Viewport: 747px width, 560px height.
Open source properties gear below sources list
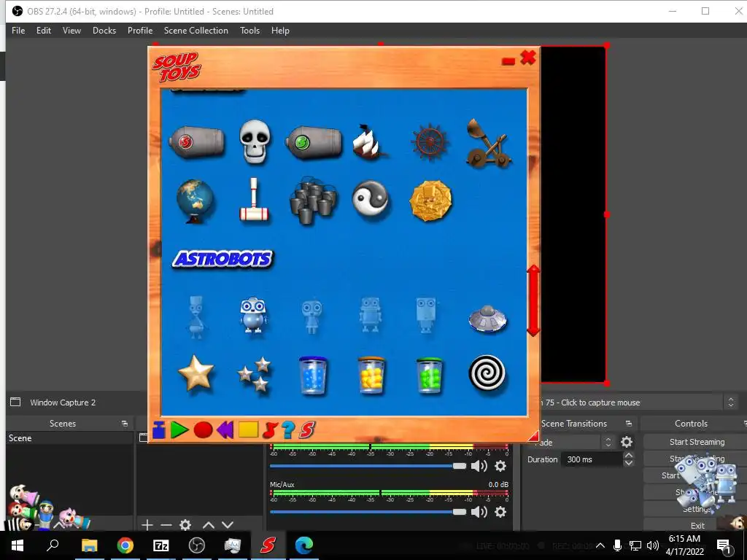pyautogui.click(x=185, y=525)
